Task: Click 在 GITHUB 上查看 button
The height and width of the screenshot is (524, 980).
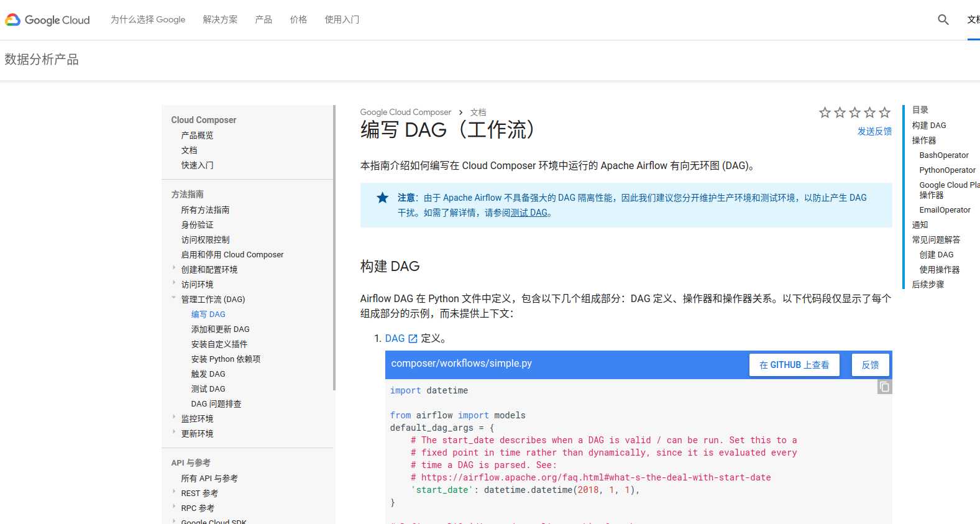Action: pos(794,365)
